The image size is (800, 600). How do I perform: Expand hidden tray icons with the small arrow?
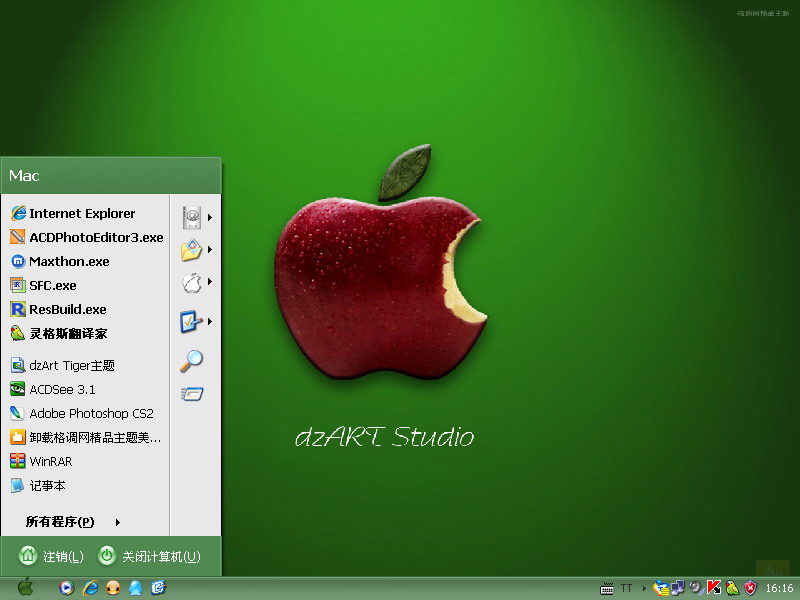pyautogui.click(x=644, y=589)
